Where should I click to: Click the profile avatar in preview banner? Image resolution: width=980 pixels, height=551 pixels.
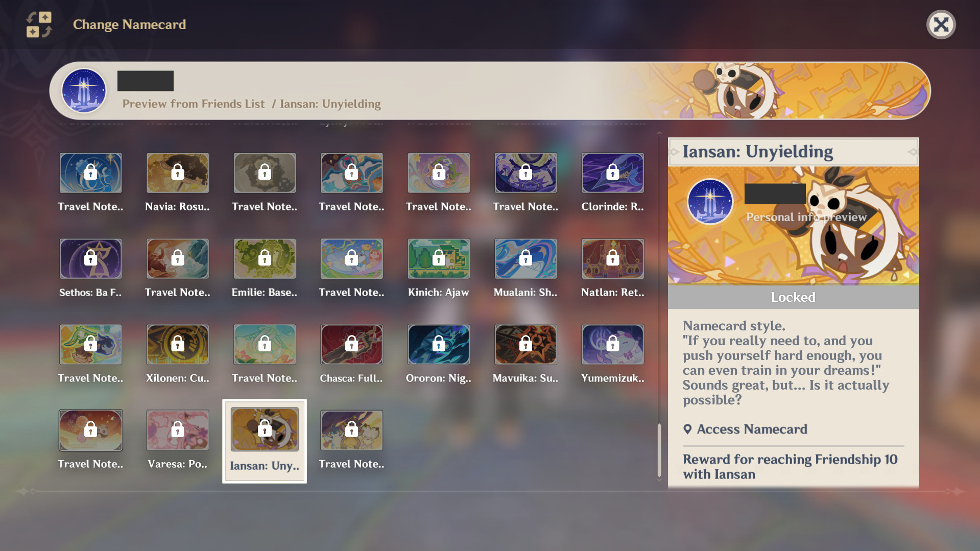click(84, 90)
